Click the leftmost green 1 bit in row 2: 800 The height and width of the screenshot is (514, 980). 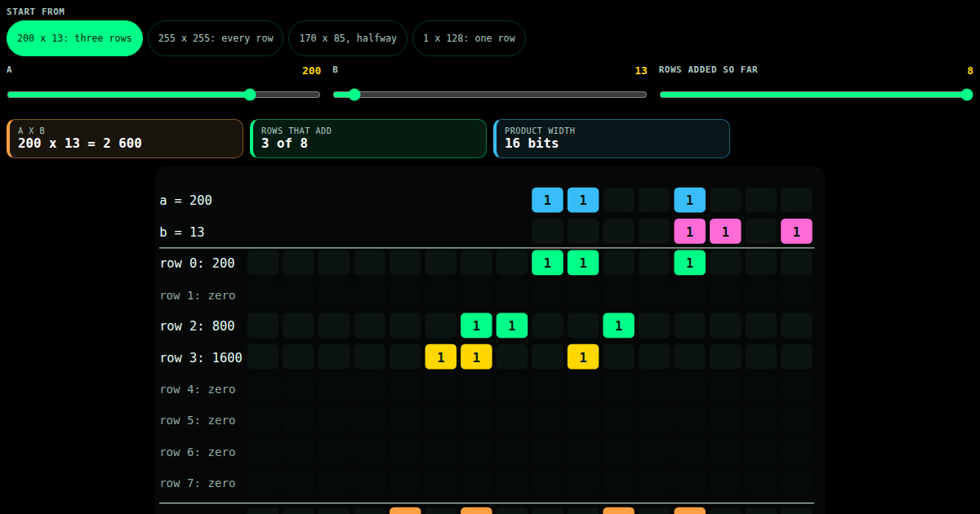(476, 326)
